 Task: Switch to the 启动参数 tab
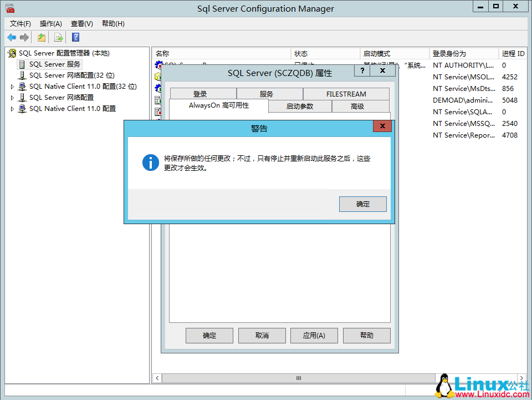click(x=300, y=106)
